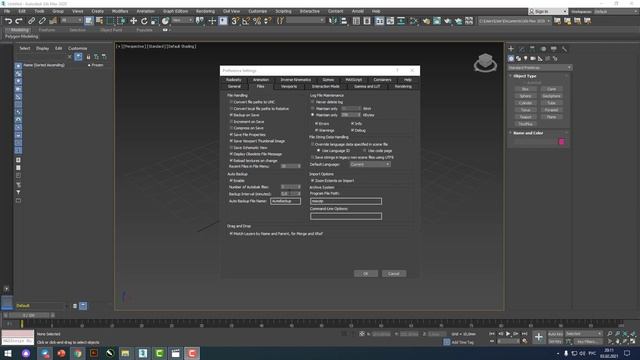Open the reference coordinate system dropdown
The width and height of the screenshot is (640, 360).
182,20
